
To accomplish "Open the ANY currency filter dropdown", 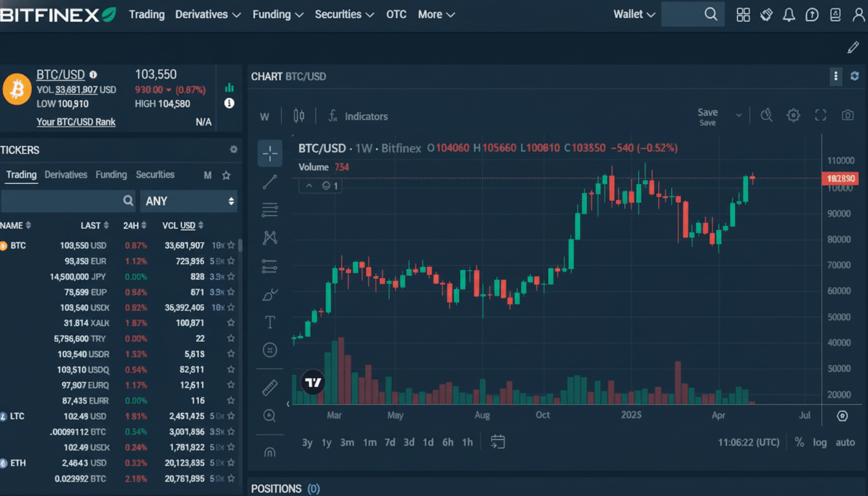I will pyautogui.click(x=189, y=201).
